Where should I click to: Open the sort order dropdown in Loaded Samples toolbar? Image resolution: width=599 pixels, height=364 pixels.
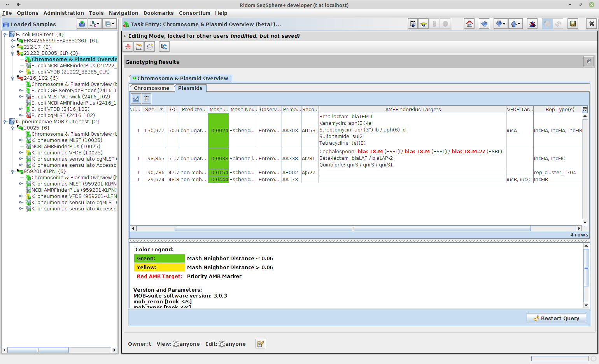95,24
